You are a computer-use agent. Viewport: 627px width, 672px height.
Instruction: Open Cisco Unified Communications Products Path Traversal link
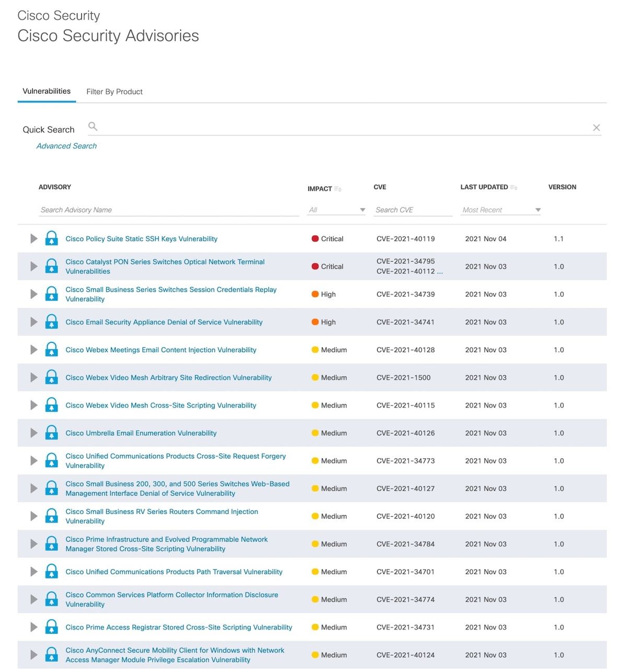tap(174, 572)
